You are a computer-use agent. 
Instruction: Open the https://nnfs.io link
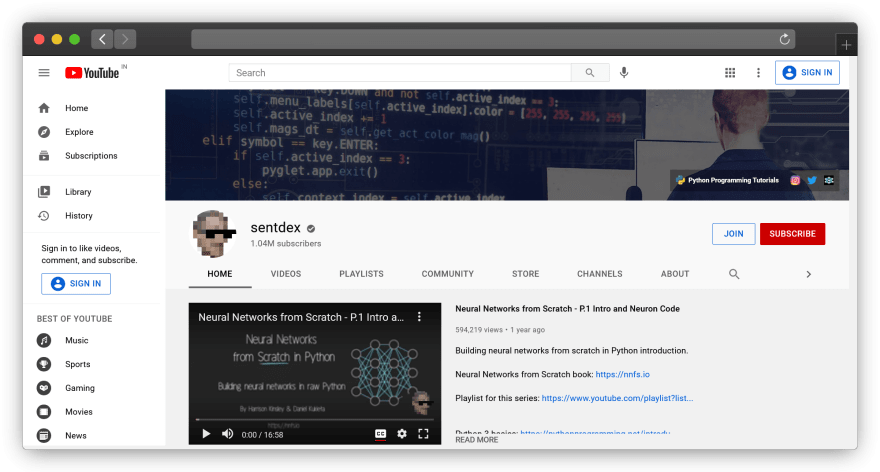pos(622,374)
